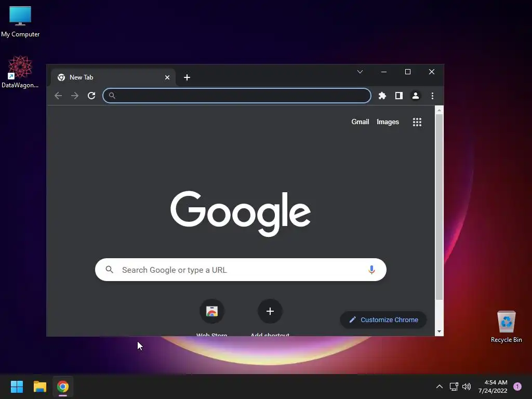Open the Images link
Image resolution: width=532 pixels, height=399 pixels.
pyautogui.click(x=388, y=122)
